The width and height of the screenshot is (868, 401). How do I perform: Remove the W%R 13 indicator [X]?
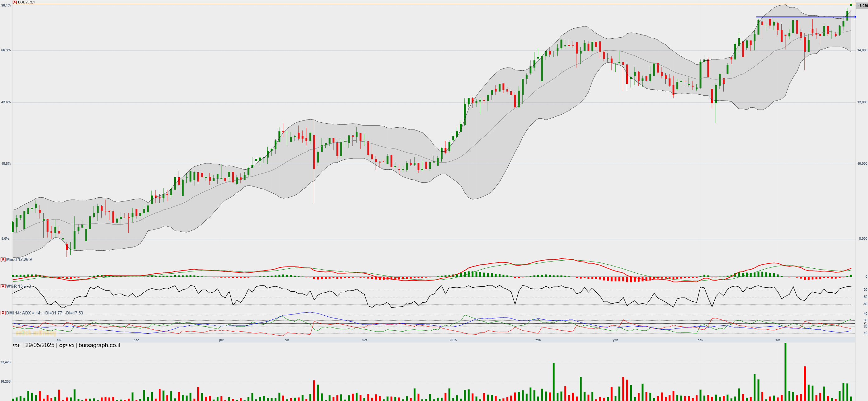(3, 286)
